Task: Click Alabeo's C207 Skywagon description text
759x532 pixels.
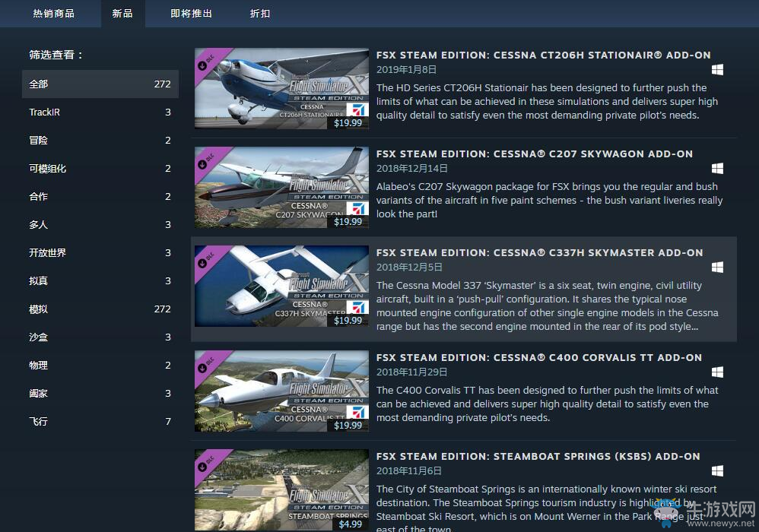Action: tap(549, 200)
